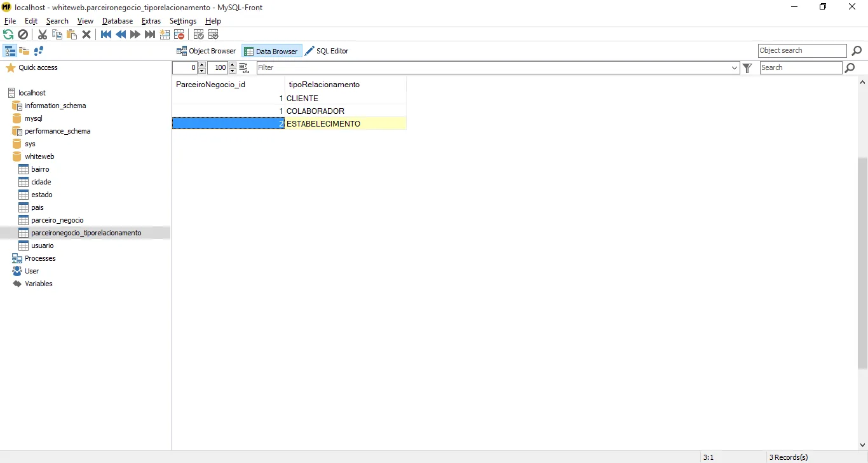Switch to the Object Browser tab

click(x=206, y=51)
